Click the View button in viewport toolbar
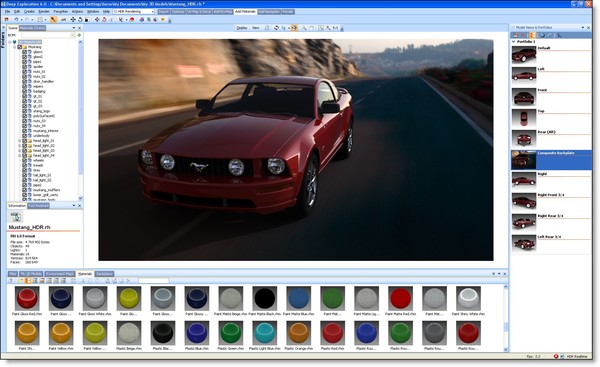Viewport: 600px width, 367px height. click(256, 28)
